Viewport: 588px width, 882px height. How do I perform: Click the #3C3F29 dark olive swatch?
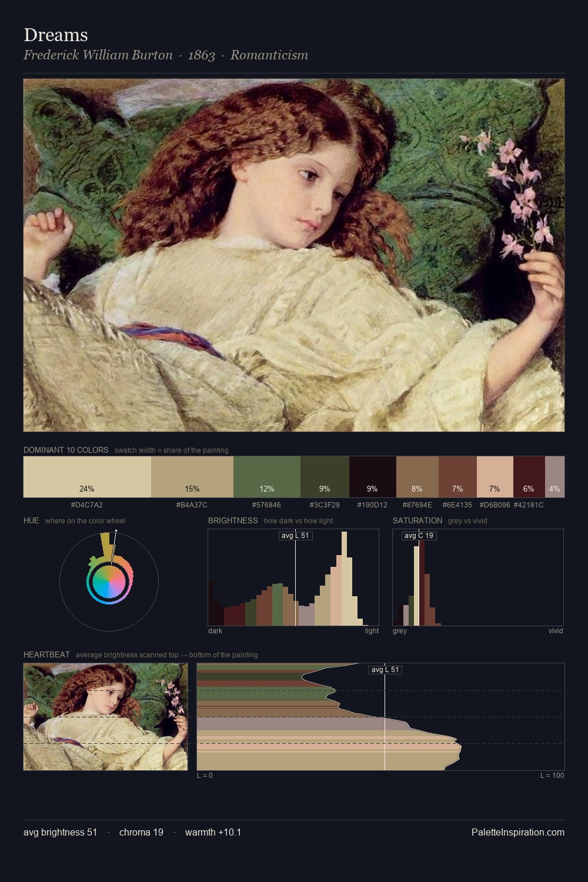[325, 477]
